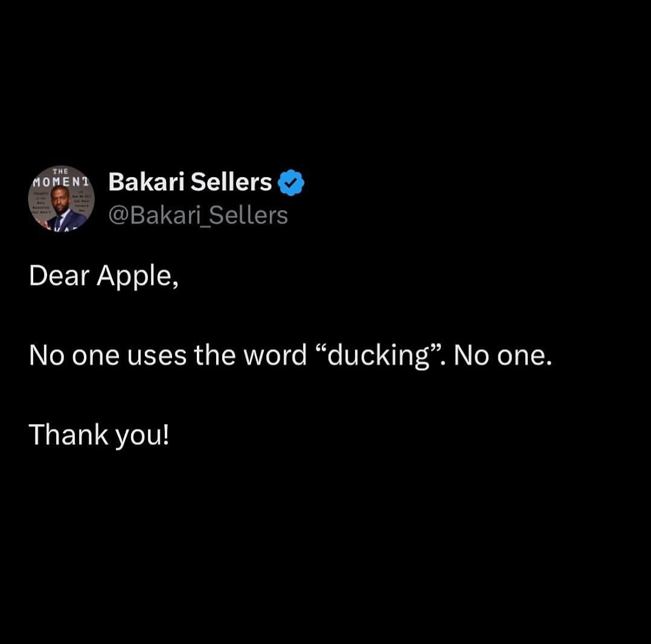651x644 pixels.
Task: Click the "@" symbol of the handle
Action: pos(118,216)
